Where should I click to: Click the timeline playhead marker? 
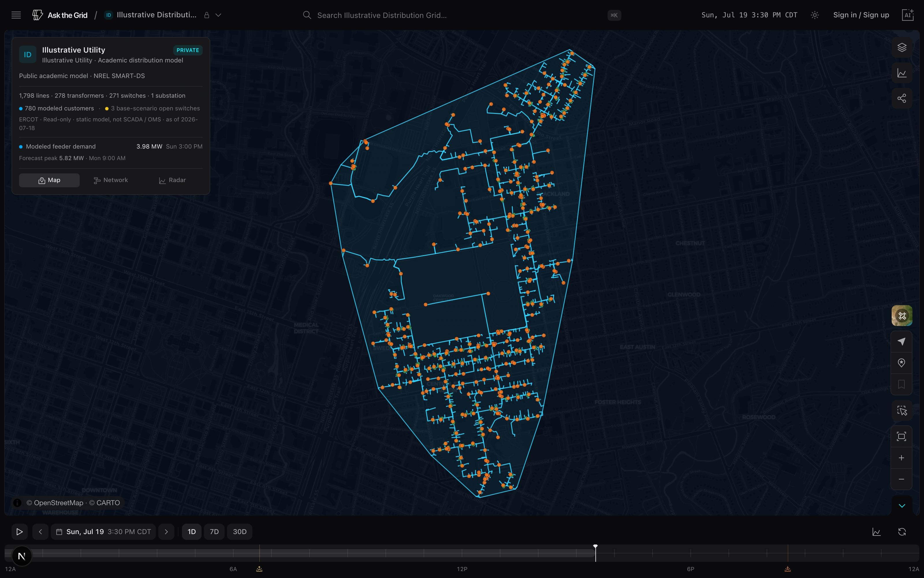click(x=595, y=547)
